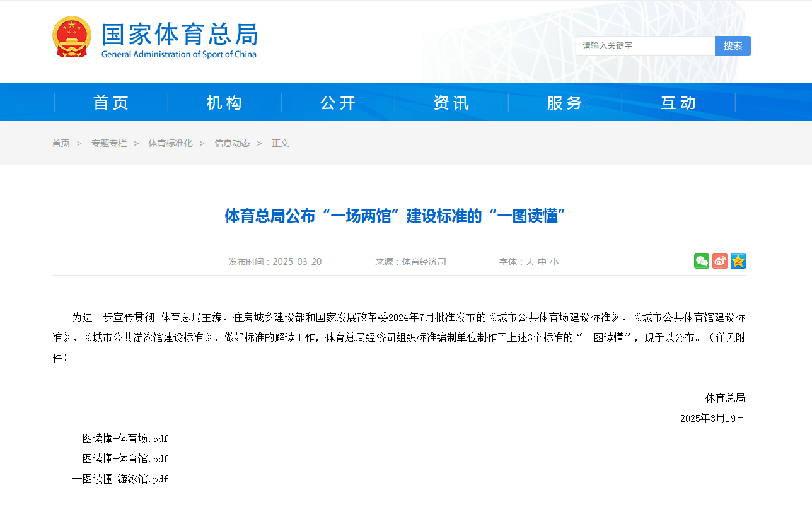Viewport: 812px width, 507px height.
Task: Click the national emblem logo
Action: [72, 37]
